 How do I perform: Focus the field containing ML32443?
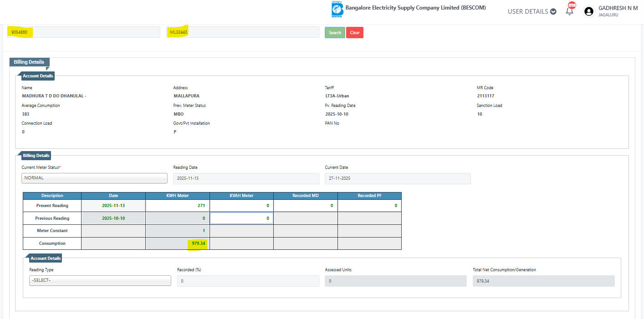pyautogui.click(x=243, y=32)
